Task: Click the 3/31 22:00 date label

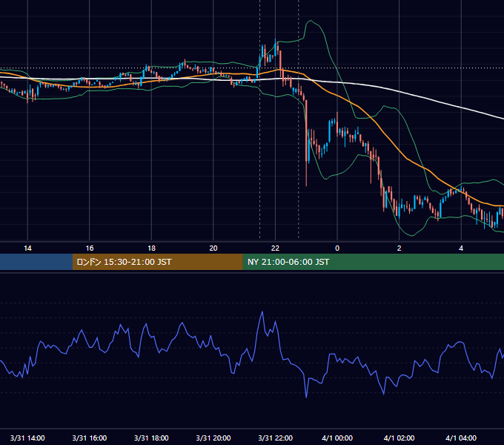Action: pyautogui.click(x=276, y=438)
